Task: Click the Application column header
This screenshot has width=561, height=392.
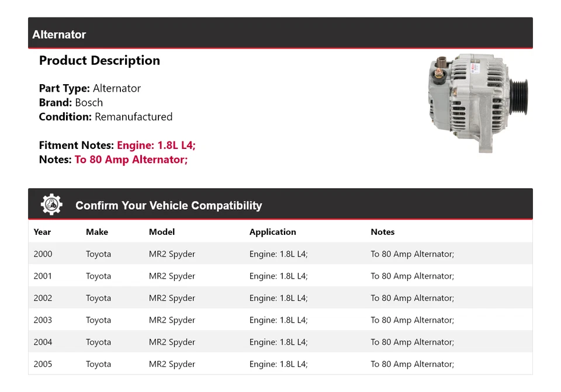Action: tap(273, 232)
